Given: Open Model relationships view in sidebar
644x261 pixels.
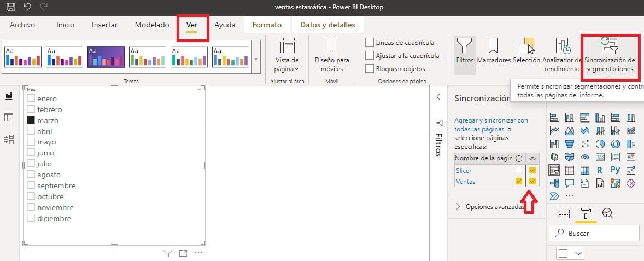Looking at the screenshot, I should tap(9, 140).
